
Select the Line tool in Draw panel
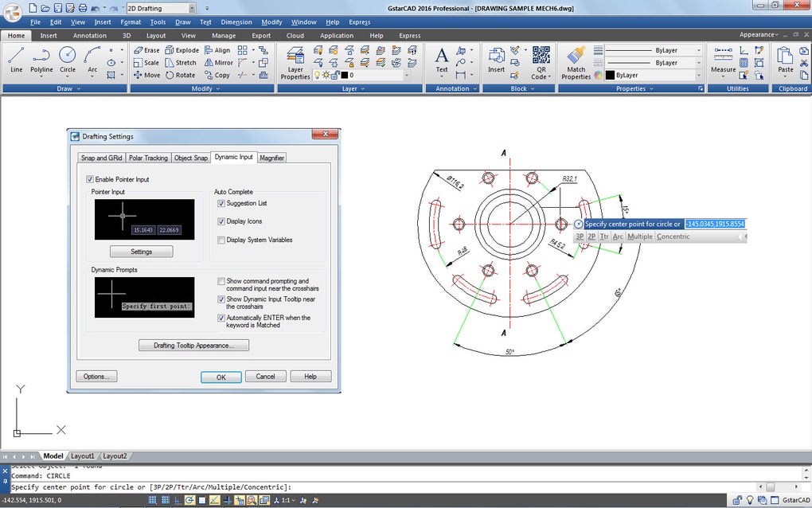coord(16,60)
